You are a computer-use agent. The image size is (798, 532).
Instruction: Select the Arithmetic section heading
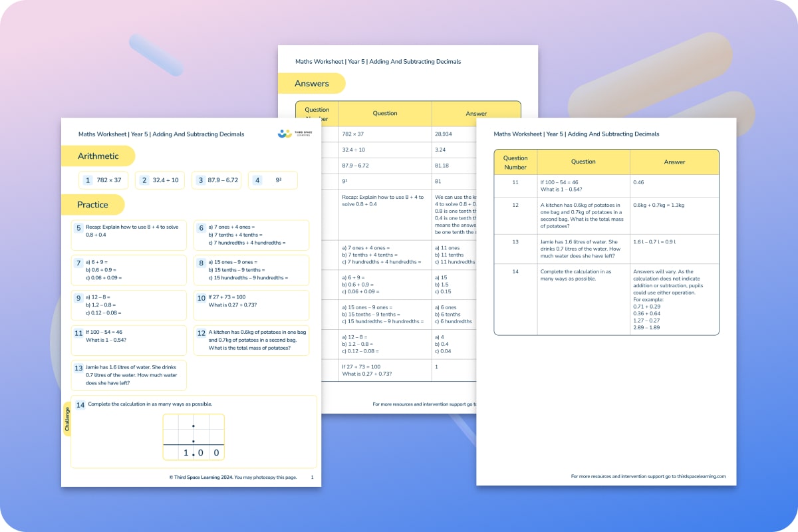point(98,156)
